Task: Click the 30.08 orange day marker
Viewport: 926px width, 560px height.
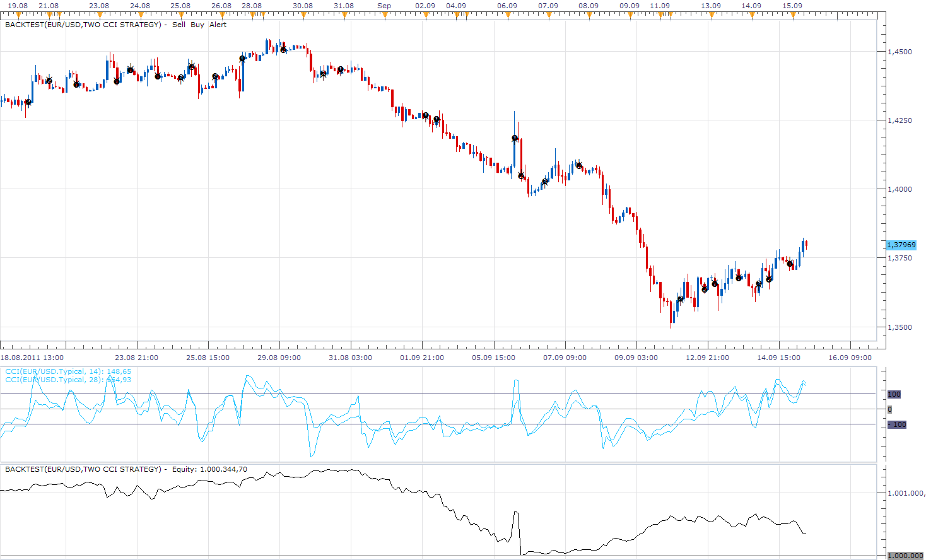Action: click(303, 16)
